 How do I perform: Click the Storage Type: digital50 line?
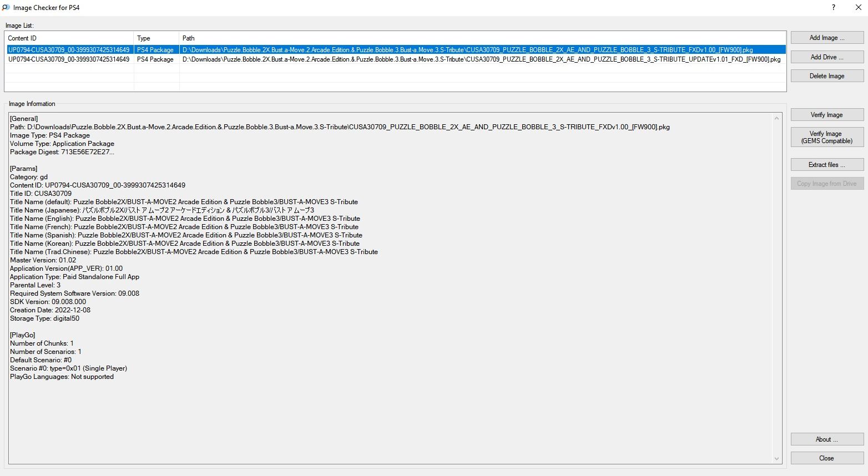[44, 318]
